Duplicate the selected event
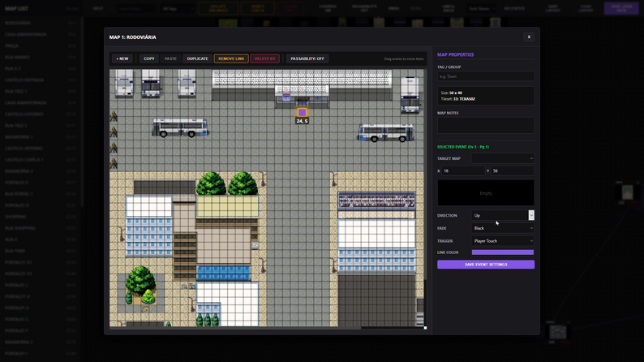 (198, 58)
